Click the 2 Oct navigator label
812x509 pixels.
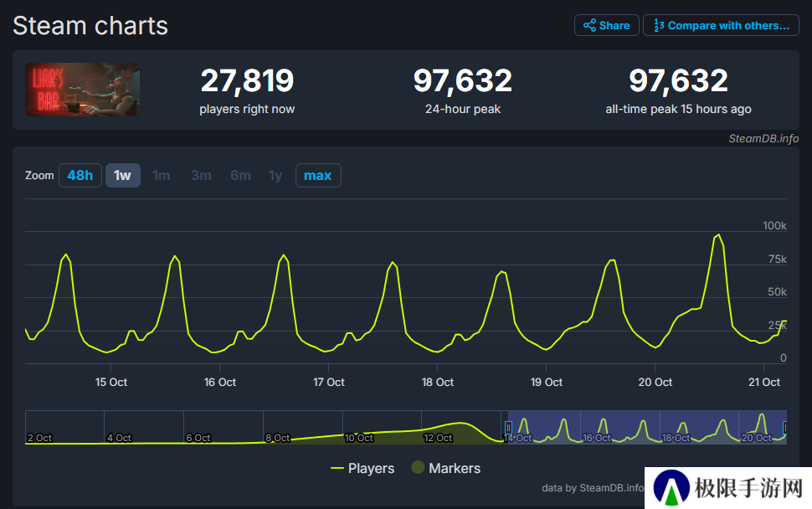(x=40, y=438)
